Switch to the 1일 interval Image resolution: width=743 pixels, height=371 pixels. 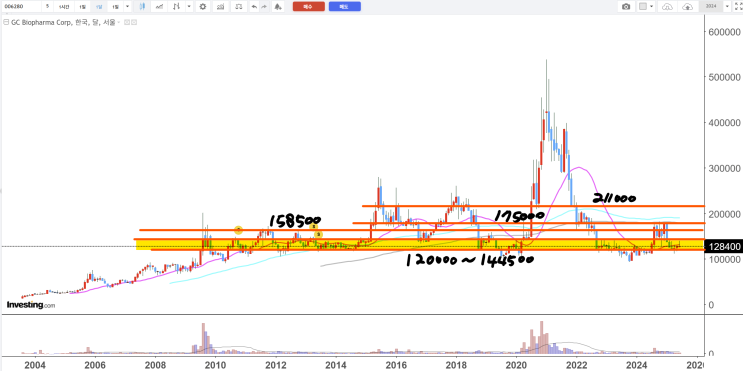(82, 7)
